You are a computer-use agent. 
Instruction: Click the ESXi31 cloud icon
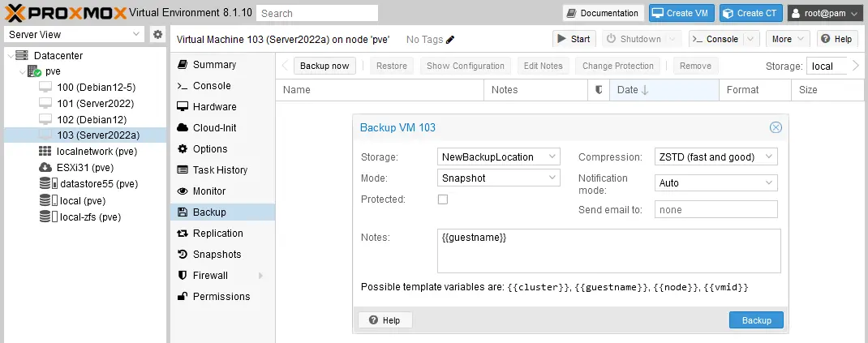tap(45, 167)
